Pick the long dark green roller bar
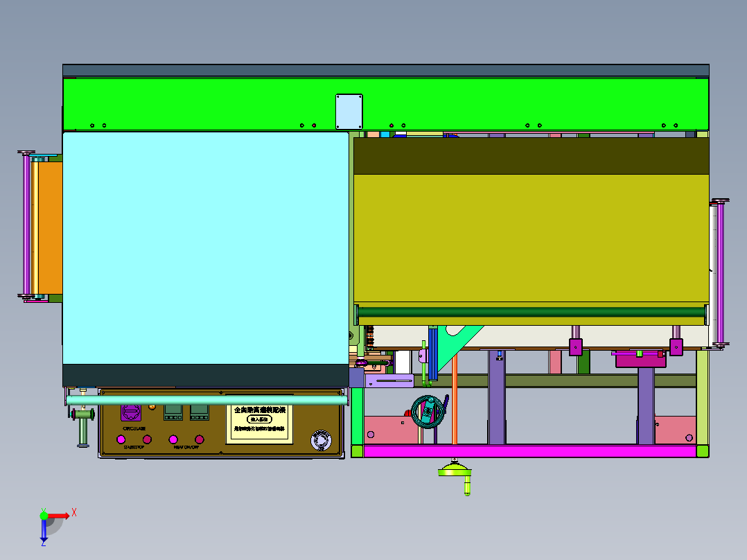The width and height of the screenshot is (747, 560). (x=531, y=312)
